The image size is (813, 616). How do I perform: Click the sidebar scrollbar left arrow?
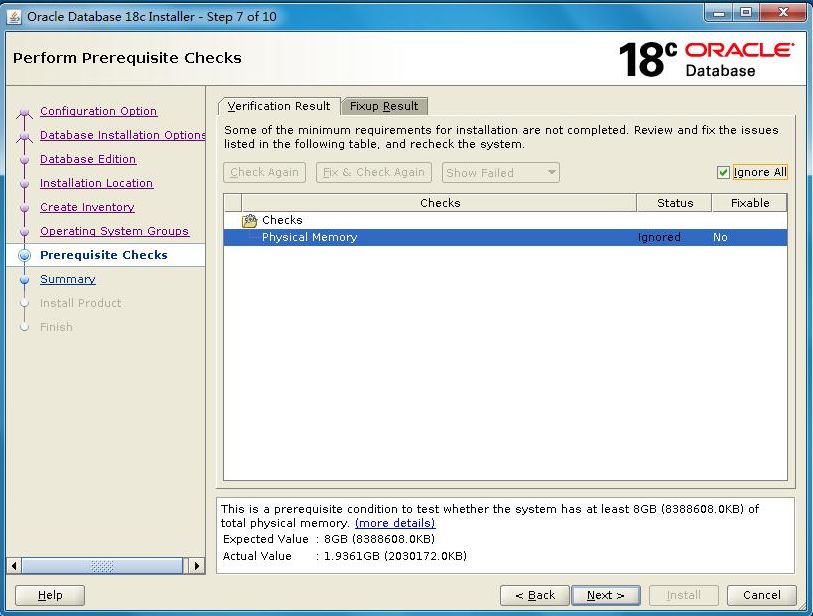click(14, 566)
